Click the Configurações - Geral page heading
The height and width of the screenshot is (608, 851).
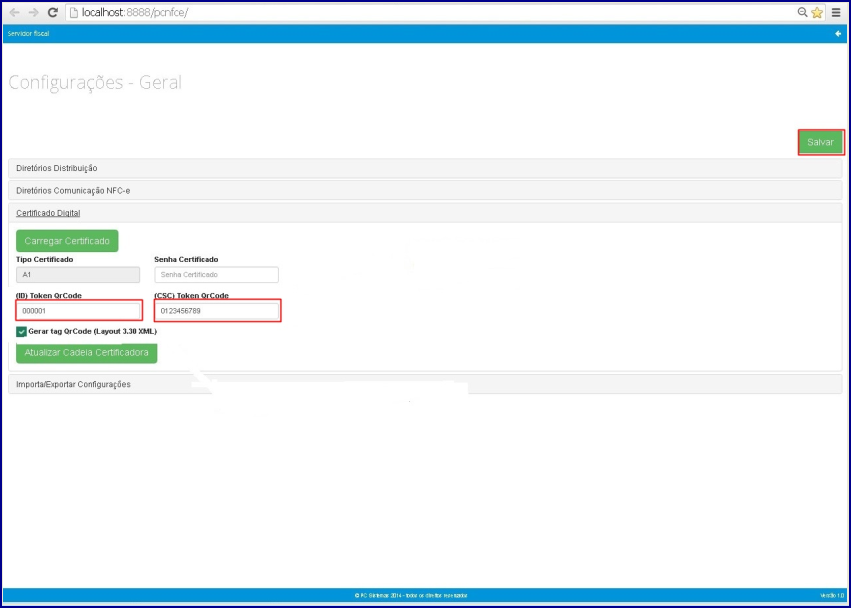click(x=95, y=83)
